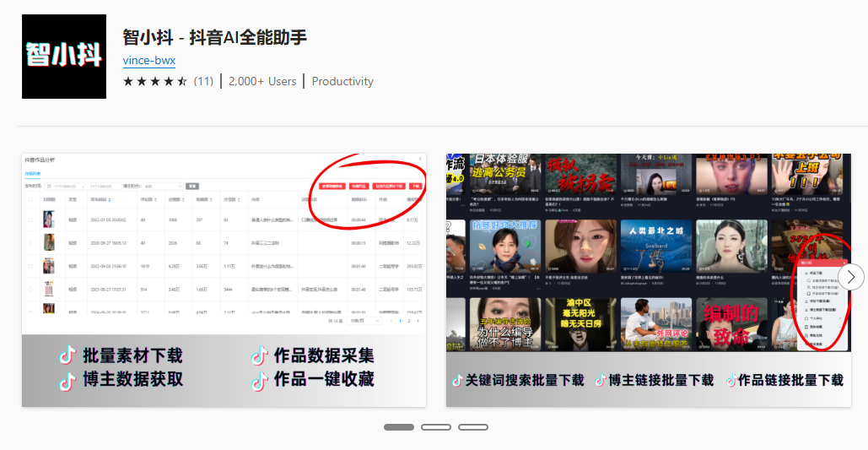Tick the select-all checkbox in table header

30,199
